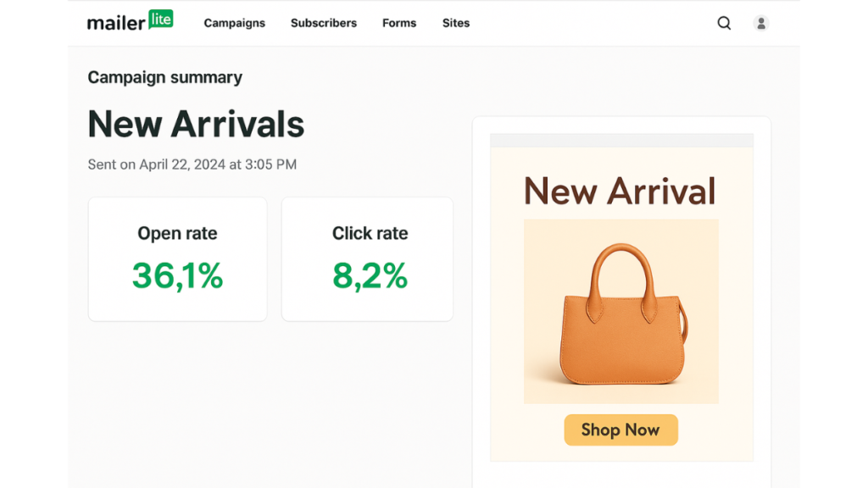Click the Shop Now button in preview
Viewport: 868px width, 488px height.
[620, 430]
